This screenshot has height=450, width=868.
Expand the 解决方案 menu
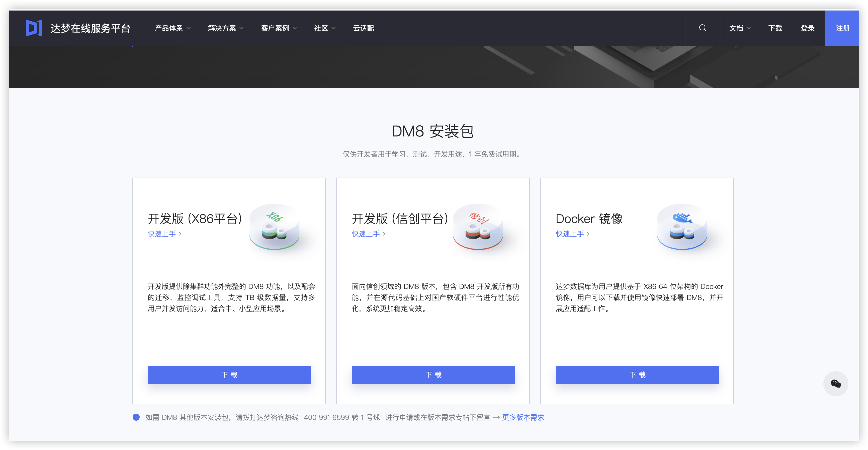(226, 28)
